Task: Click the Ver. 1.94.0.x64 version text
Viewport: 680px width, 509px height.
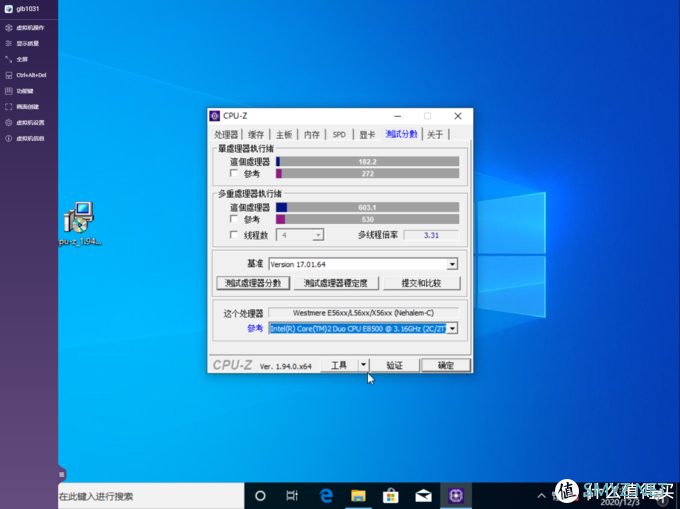Action: point(285,366)
